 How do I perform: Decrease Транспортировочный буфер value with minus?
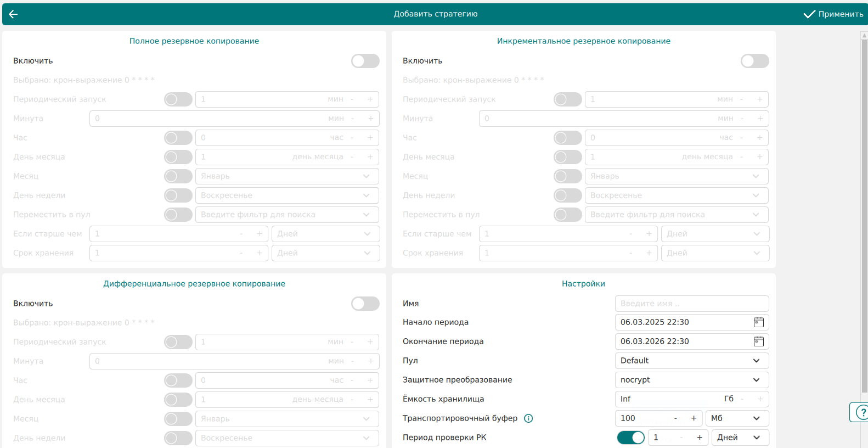675,418
